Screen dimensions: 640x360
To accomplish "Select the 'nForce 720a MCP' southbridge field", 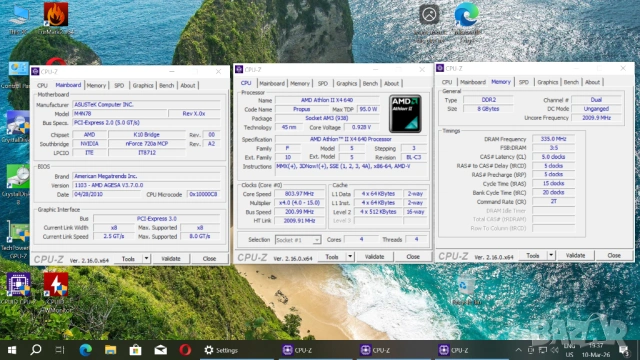I will (147, 143).
